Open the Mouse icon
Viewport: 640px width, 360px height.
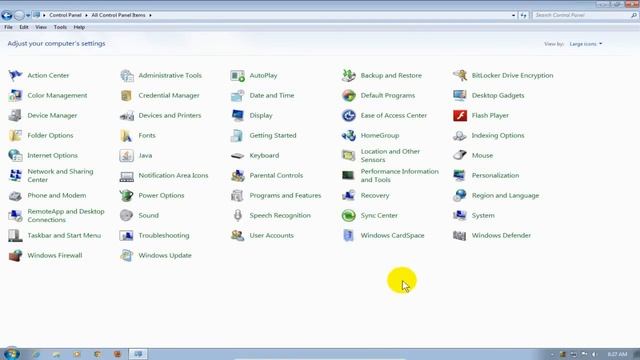pyautogui.click(x=460, y=156)
